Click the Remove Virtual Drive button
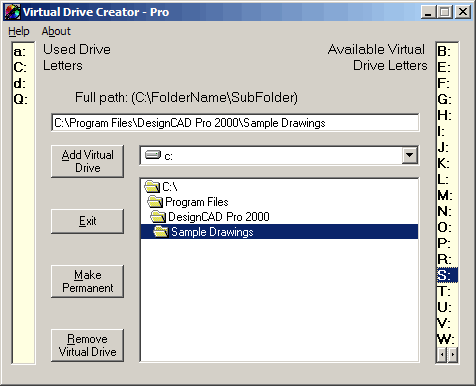476x386 pixels. pos(87,345)
